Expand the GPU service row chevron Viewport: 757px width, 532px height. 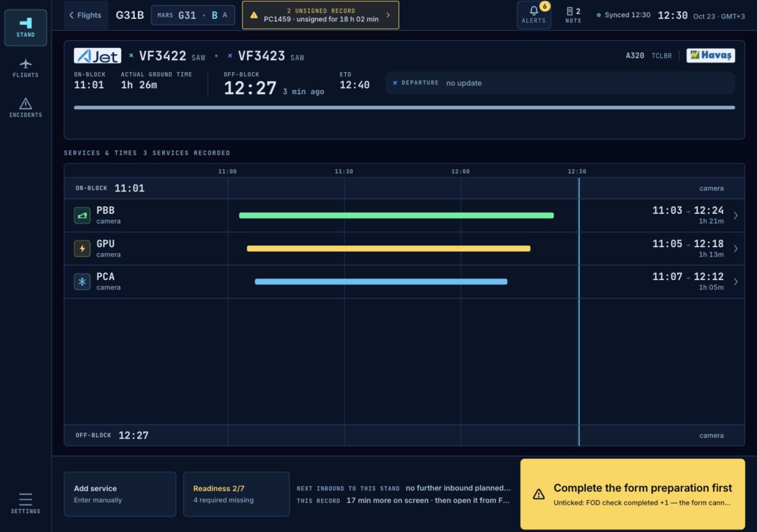(736, 248)
